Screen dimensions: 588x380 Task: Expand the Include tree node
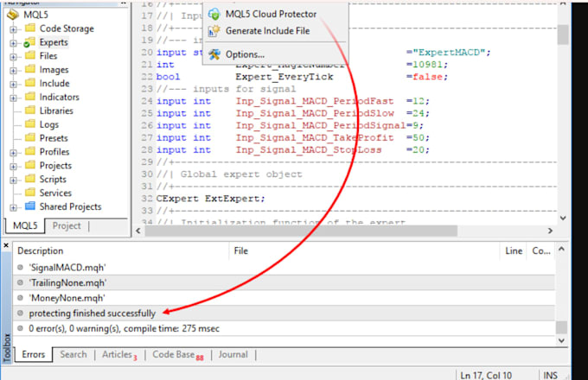coord(14,85)
